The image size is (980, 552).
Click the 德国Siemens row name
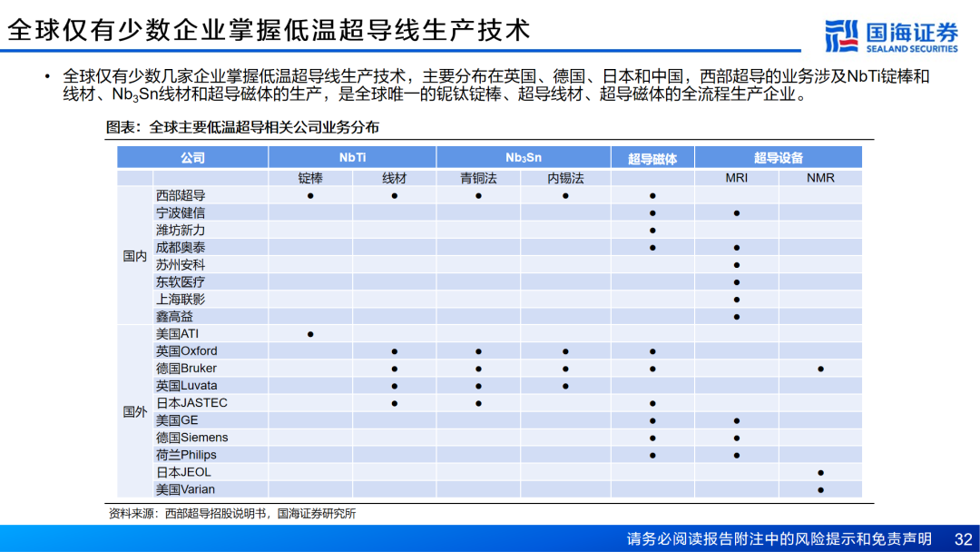(x=191, y=438)
